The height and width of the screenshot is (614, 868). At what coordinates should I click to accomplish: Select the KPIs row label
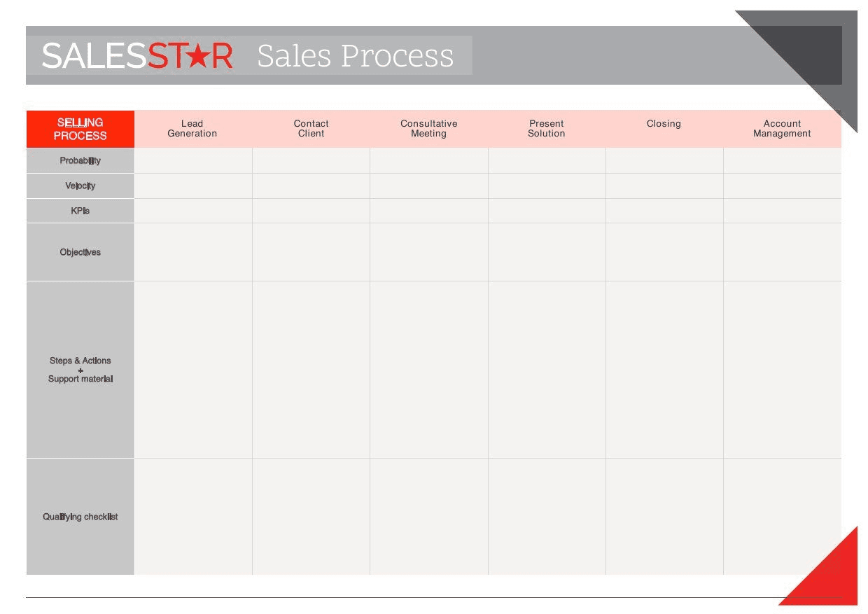(80, 211)
